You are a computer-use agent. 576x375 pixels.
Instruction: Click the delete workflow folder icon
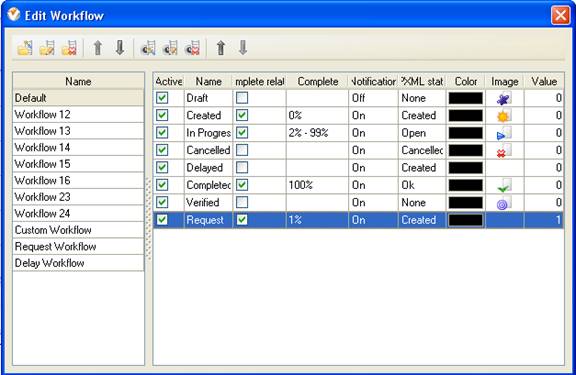pos(69,48)
